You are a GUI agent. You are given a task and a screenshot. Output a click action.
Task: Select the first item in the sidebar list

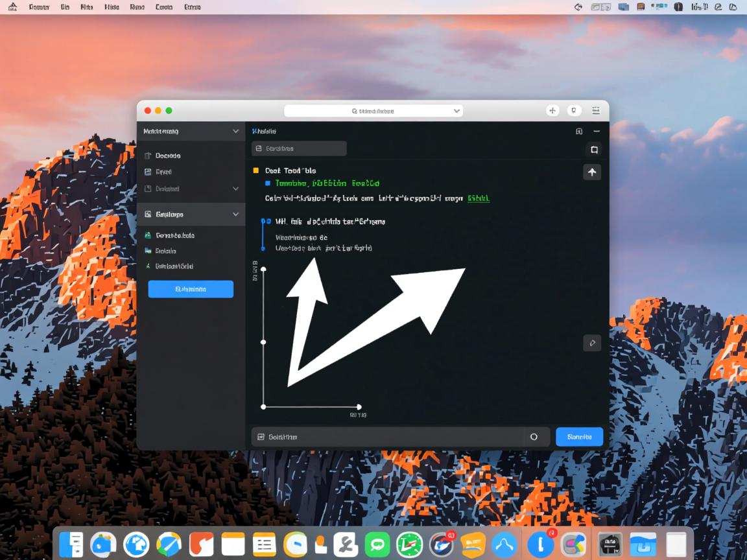tap(167, 156)
